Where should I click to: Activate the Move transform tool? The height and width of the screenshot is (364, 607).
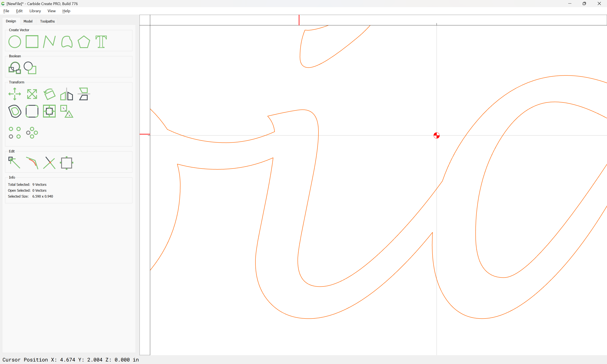tap(15, 94)
